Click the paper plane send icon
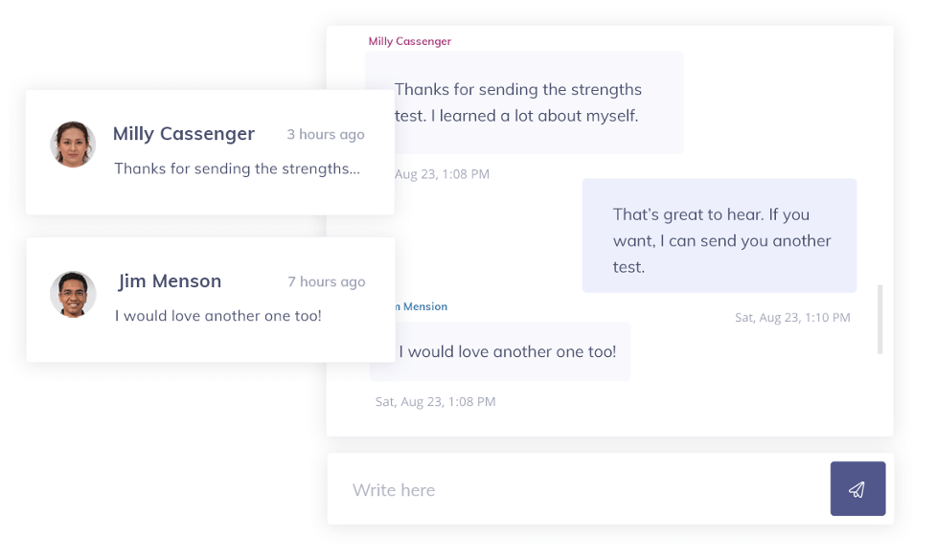This screenshot has height=560, width=936. coord(857,489)
